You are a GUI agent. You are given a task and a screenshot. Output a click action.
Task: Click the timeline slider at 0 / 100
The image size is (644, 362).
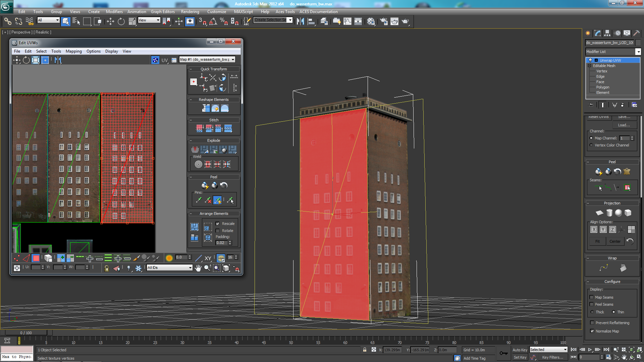click(26, 333)
